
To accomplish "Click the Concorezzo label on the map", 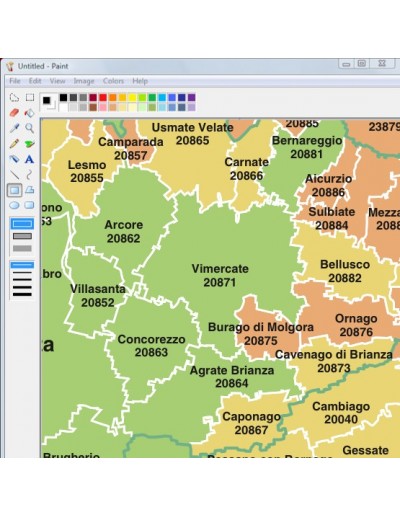I will 151,339.
